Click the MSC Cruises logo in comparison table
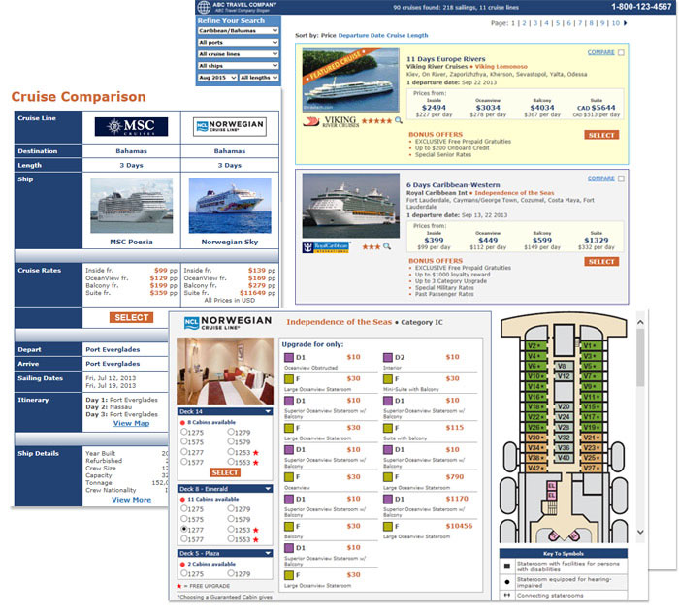The height and width of the screenshot is (616, 679). (x=131, y=126)
